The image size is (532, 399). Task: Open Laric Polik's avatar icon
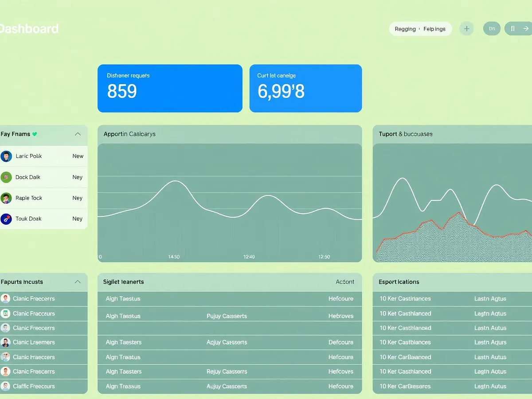point(6,156)
